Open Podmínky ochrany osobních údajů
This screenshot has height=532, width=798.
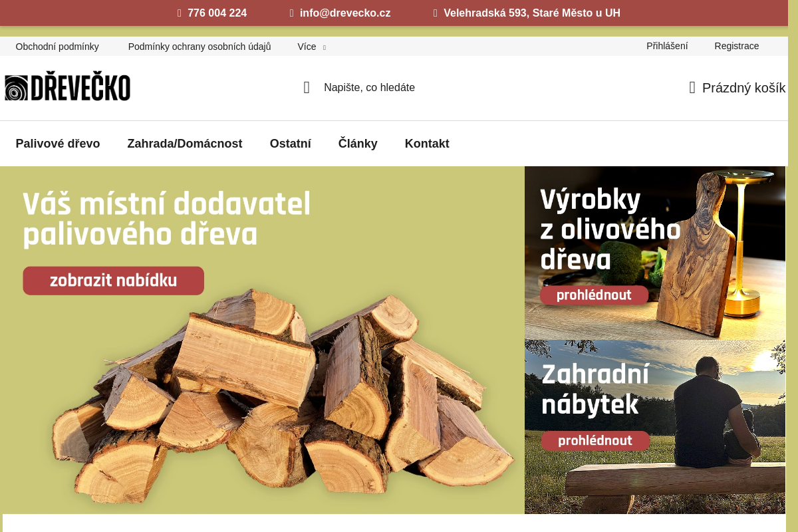point(199,47)
